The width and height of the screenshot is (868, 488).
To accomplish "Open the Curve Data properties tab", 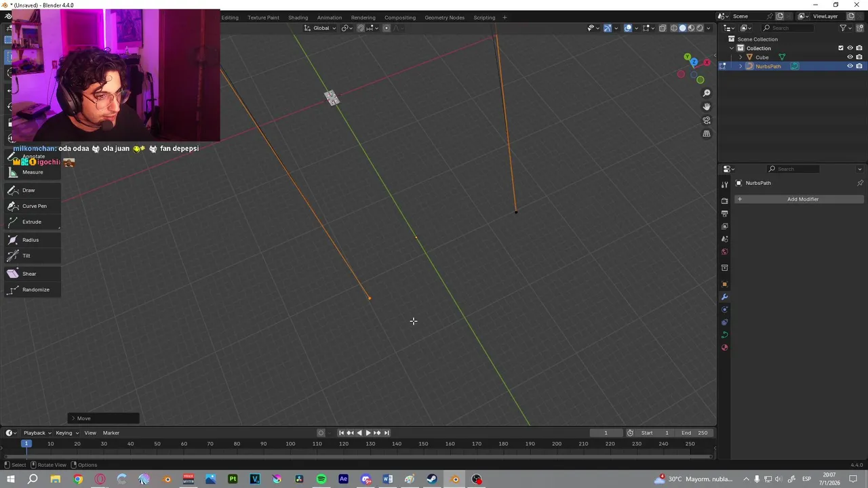I will pyautogui.click(x=724, y=335).
